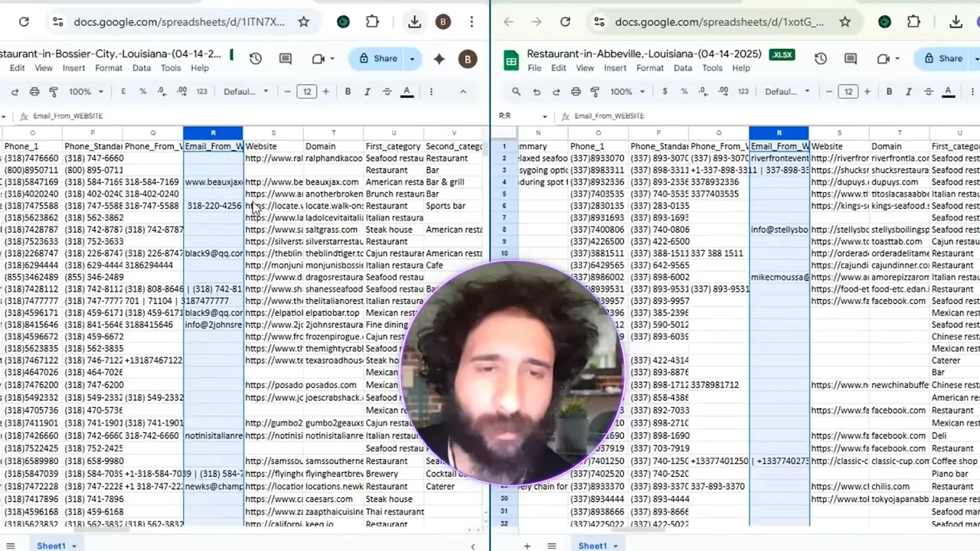This screenshot has height=551, width=980.
Task: Bookmark the Abbeville spreadsheet page
Action: [x=845, y=22]
